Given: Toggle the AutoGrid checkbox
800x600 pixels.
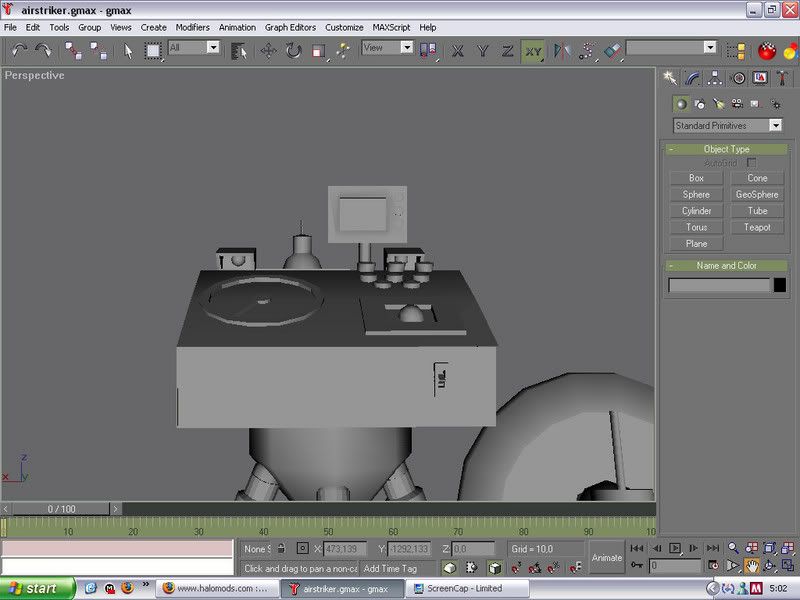Looking at the screenshot, I should point(751,163).
